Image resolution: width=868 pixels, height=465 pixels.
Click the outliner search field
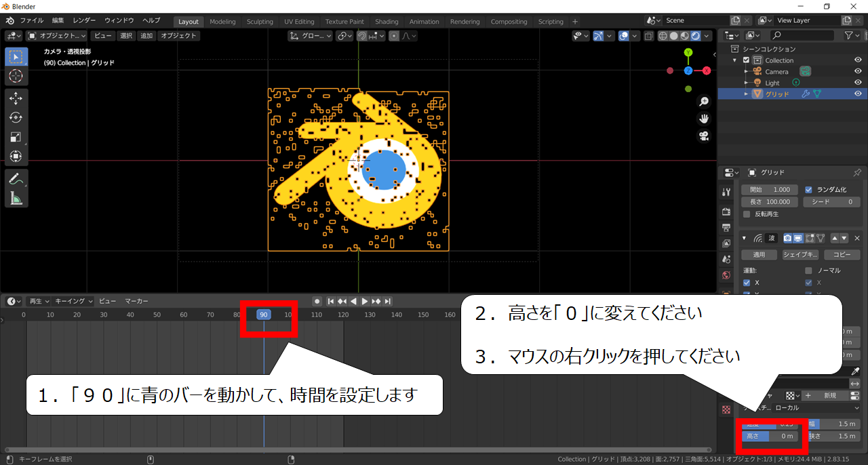coord(803,35)
